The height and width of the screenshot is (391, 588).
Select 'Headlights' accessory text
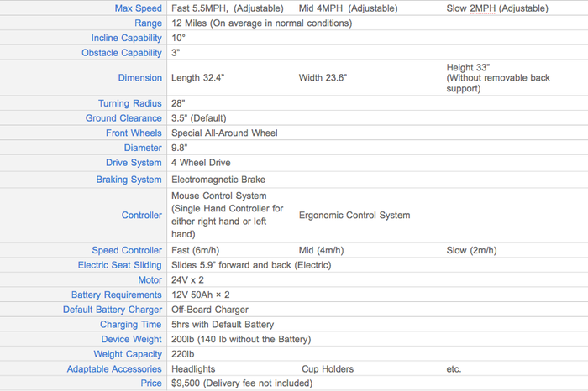193,369
